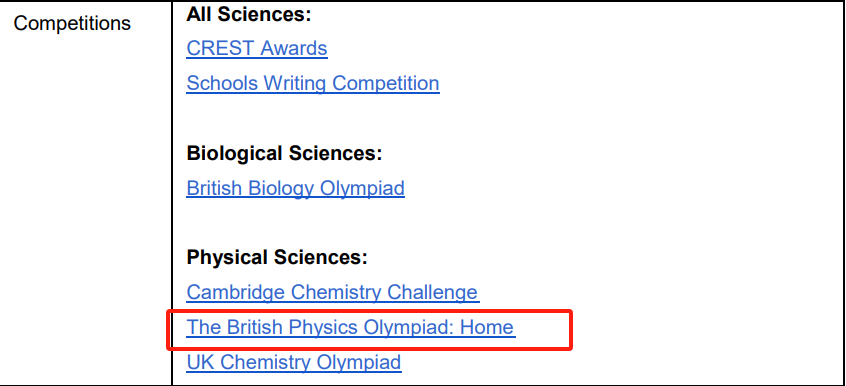Select the Competitions row label

pos(72,24)
